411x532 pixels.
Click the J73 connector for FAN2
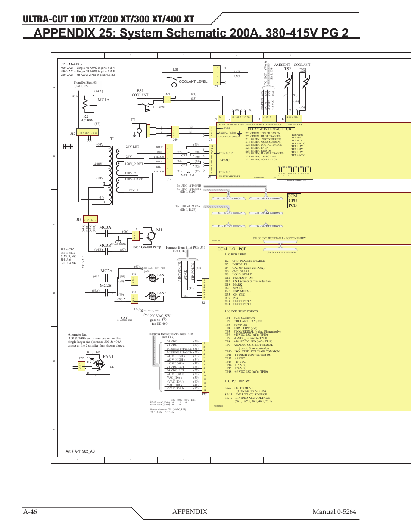pyautogui.click(x=134, y=298)
